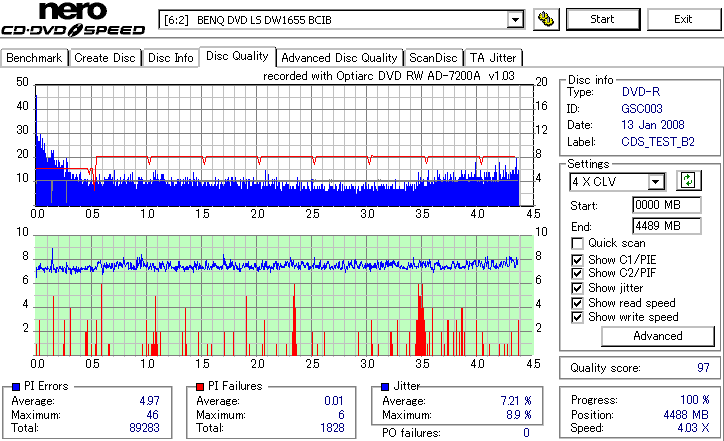Click the blue Jitter legend square
This screenshot has width=724, height=441.
coord(385,387)
